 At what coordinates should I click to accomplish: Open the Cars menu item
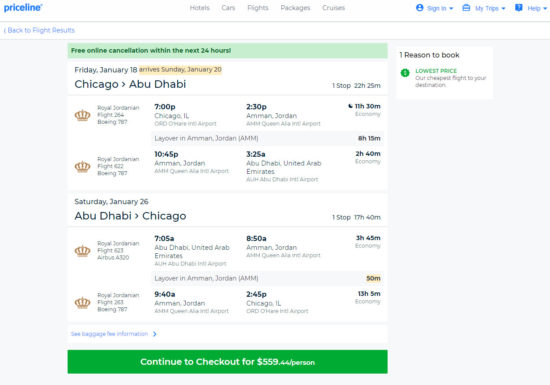pos(228,8)
